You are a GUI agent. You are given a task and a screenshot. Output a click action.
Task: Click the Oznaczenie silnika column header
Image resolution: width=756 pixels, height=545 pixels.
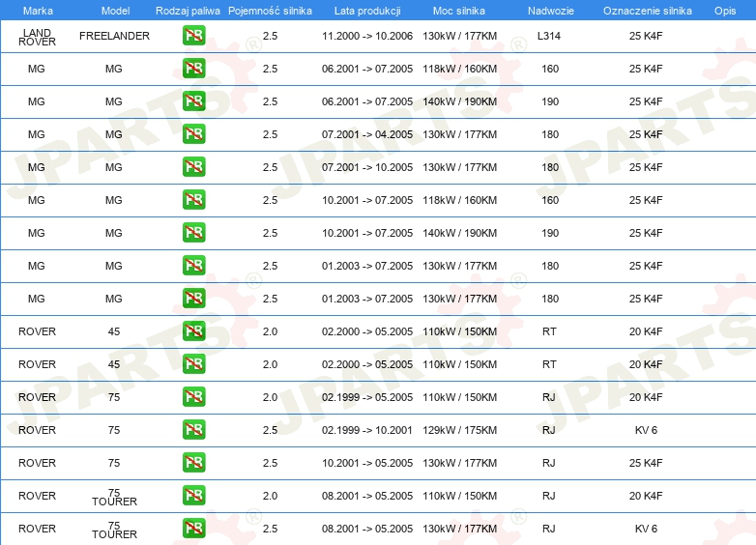coord(647,11)
